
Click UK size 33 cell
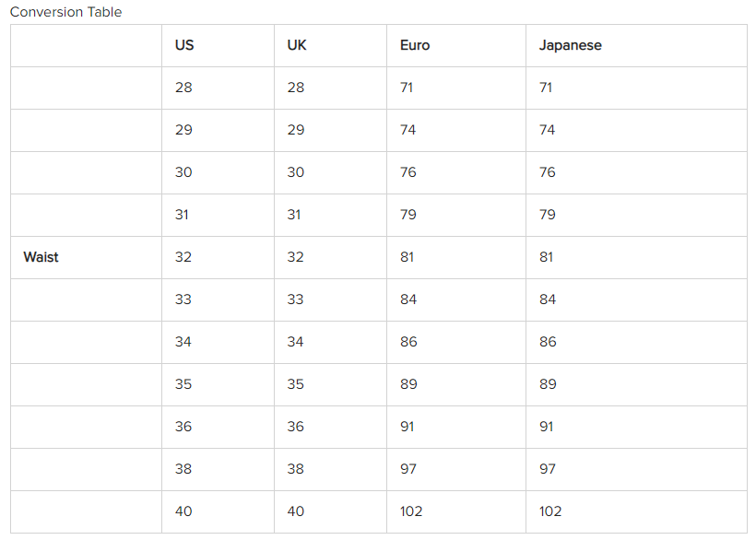pyautogui.click(x=296, y=299)
